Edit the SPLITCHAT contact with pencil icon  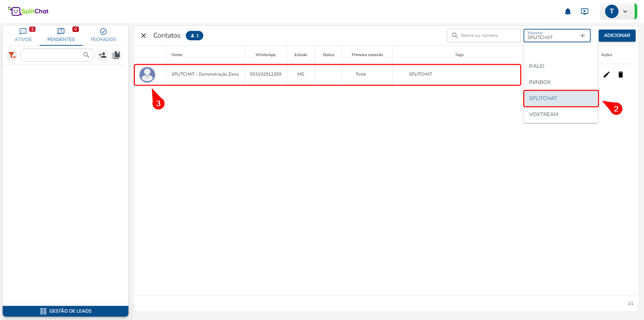[606, 75]
